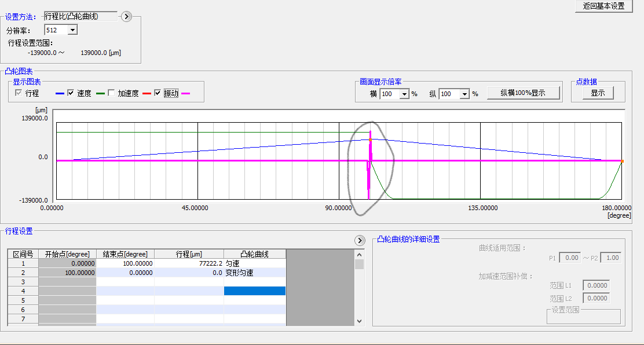Click the table scrollbar down arrow
This screenshot has height=345, width=644.
[x=359, y=321]
